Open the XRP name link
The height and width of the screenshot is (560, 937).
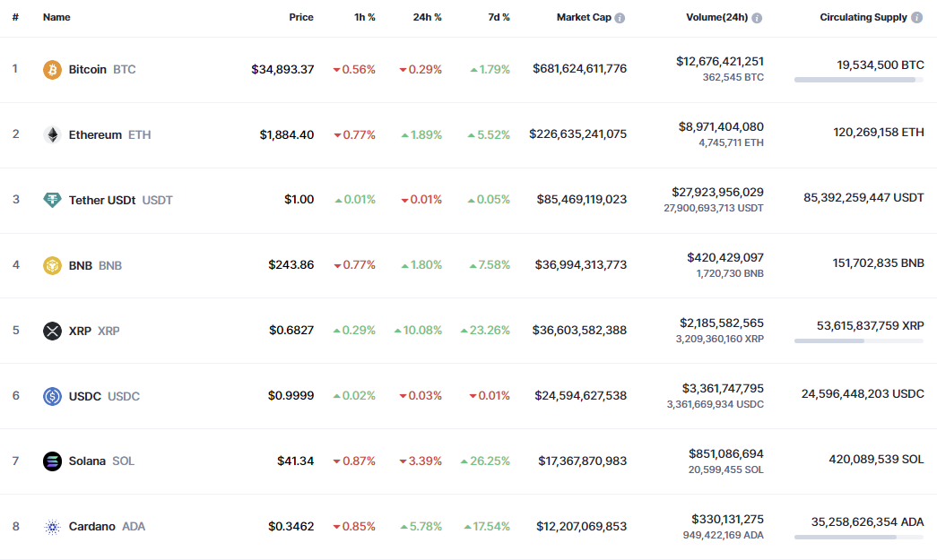click(80, 331)
